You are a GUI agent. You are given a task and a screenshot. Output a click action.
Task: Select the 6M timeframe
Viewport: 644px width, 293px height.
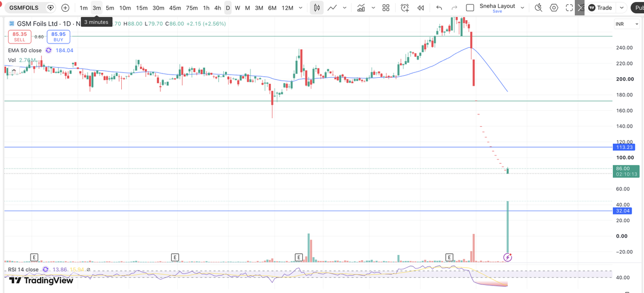click(272, 8)
